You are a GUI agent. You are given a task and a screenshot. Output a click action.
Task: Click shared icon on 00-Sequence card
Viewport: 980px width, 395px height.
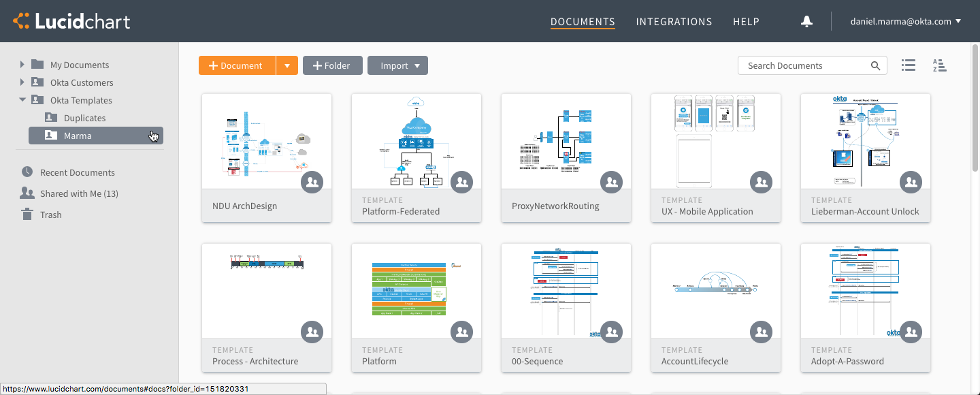611,332
